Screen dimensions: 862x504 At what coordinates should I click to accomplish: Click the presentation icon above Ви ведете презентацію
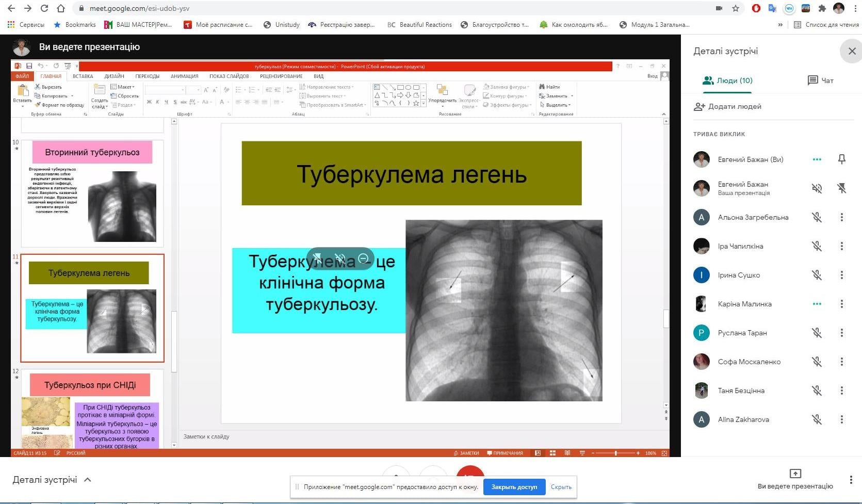tap(795, 473)
